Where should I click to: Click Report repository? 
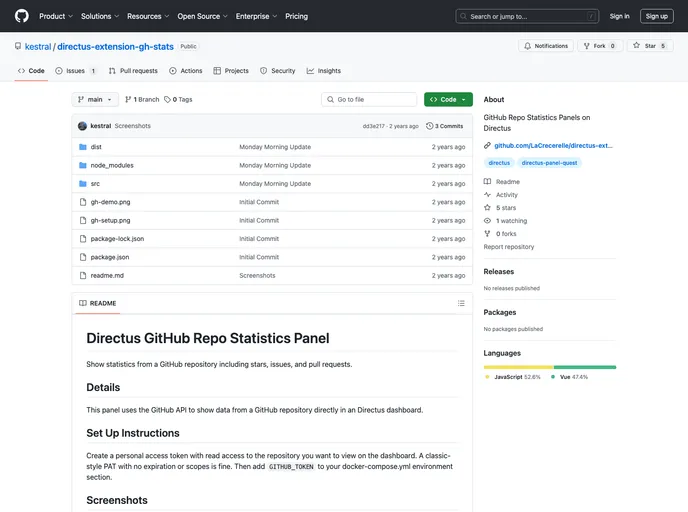[x=509, y=247]
